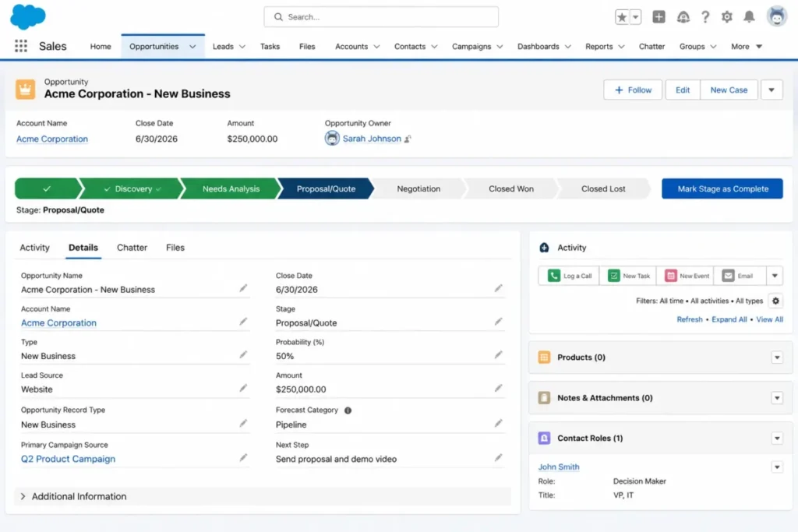Open the Setup gear icon
Viewport: 798px width, 532px height.
coord(727,17)
